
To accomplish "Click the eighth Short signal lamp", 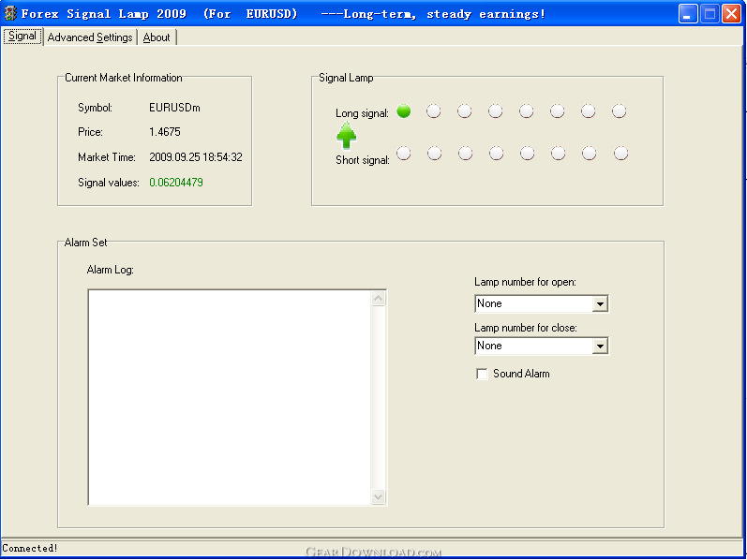I will click(x=620, y=154).
